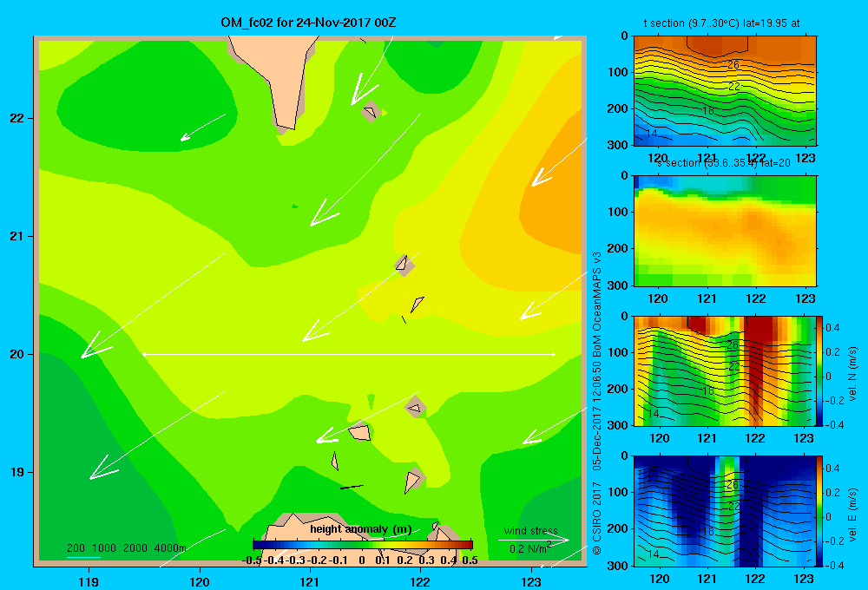
Task: Click the salinity section plot
Action: click(x=725, y=231)
